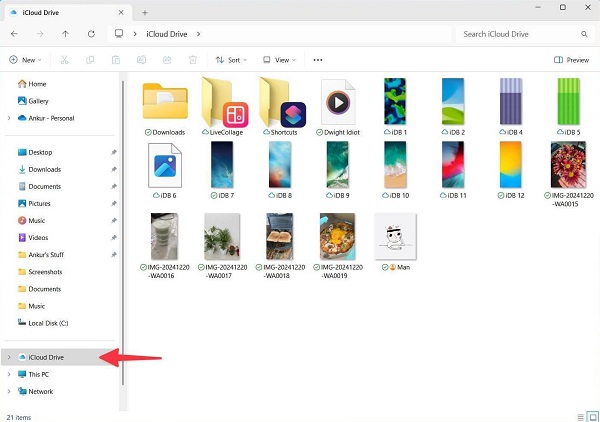Open the Downloads folder icon
This screenshot has height=422, width=600.
click(165, 101)
